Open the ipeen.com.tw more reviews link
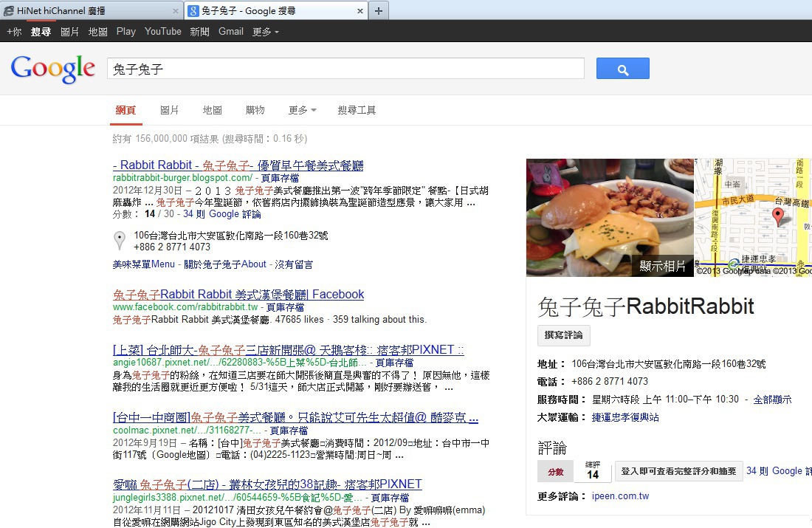Viewport: 812px width, 528px height. click(x=620, y=496)
